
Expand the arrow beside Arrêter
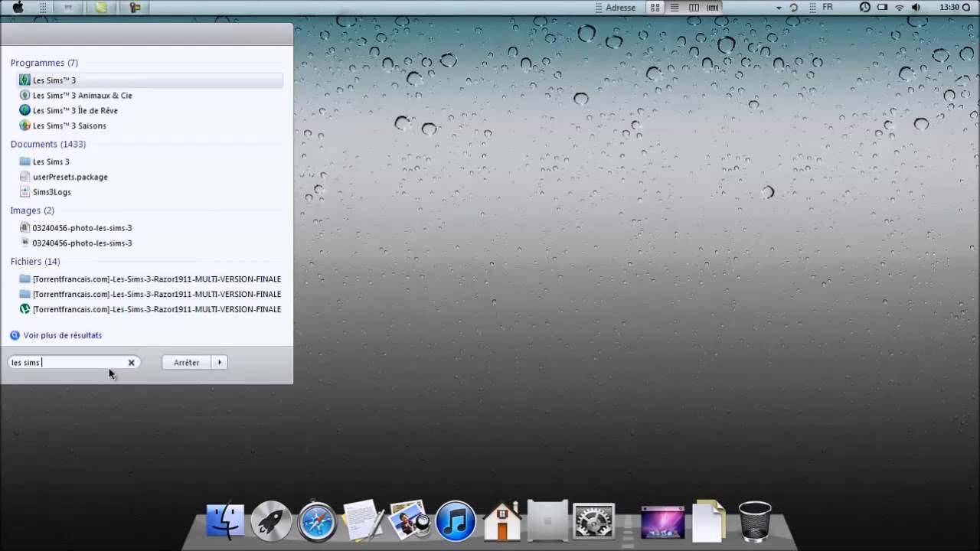point(220,363)
